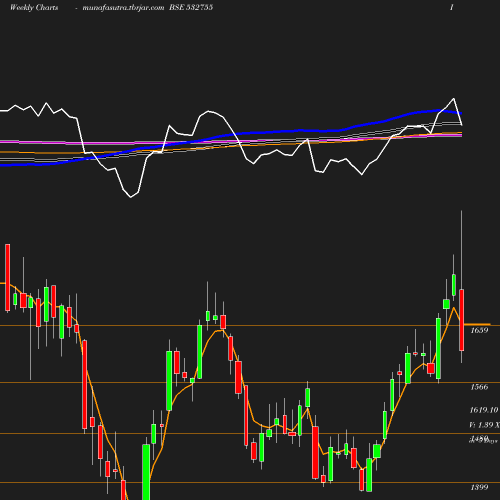Viewport: 500px width, 500px height.
Task: Select the 1659 price level label
Action: tap(479, 330)
